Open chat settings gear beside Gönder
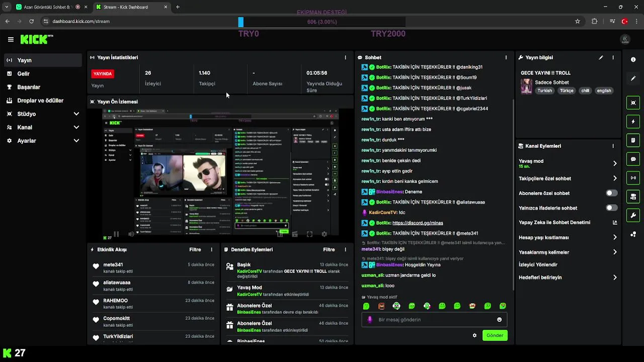Screen dimensions: 644x362 (474, 335)
